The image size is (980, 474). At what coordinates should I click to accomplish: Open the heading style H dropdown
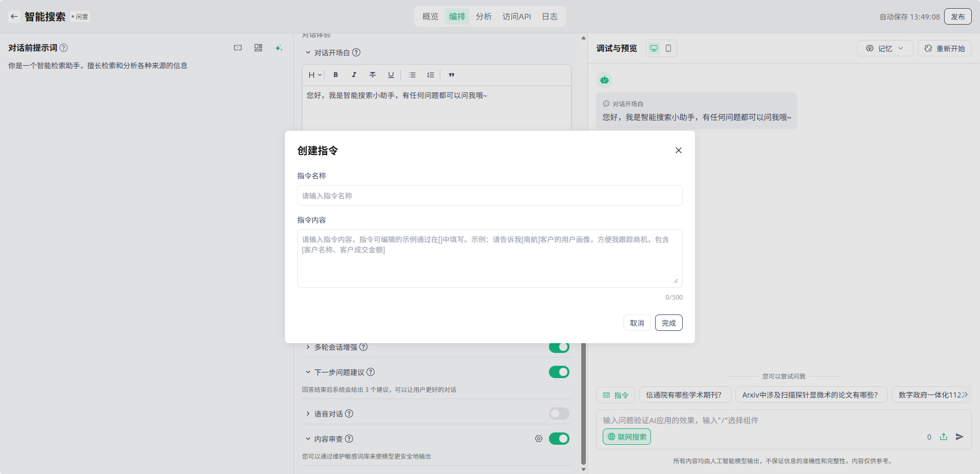click(x=315, y=75)
